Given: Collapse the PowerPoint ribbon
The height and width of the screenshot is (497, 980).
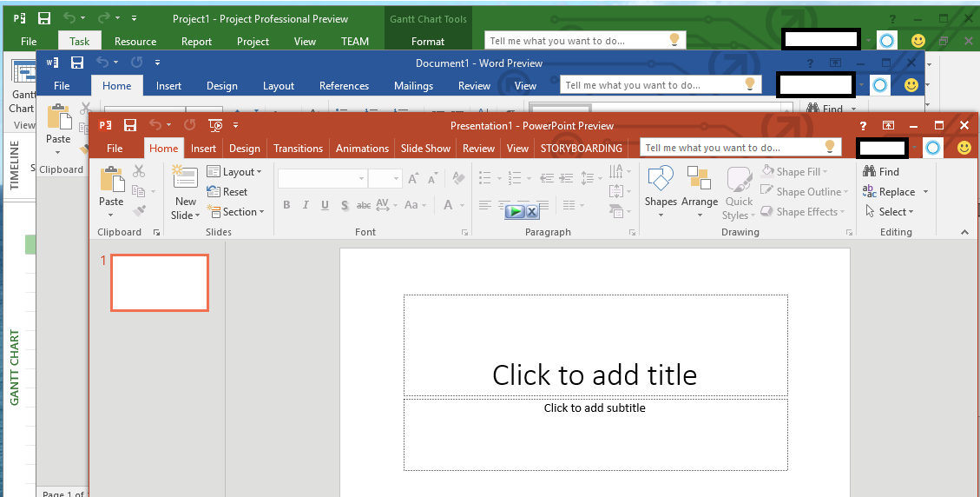Looking at the screenshot, I should [965, 232].
